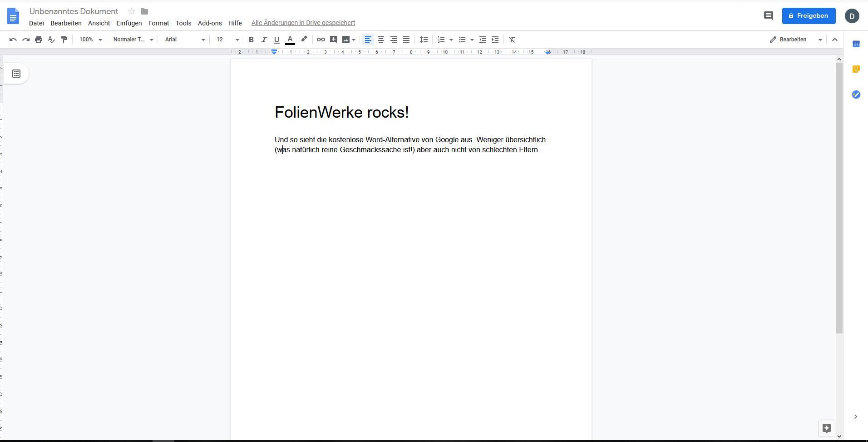Image resolution: width=868 pixels, height=442 pixels.
Task: Open the Bearbeiten menu
Action: click(66, 23)
